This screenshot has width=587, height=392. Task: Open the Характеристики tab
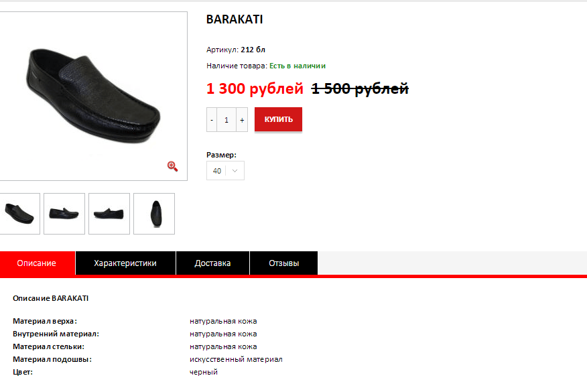point(125,263)
